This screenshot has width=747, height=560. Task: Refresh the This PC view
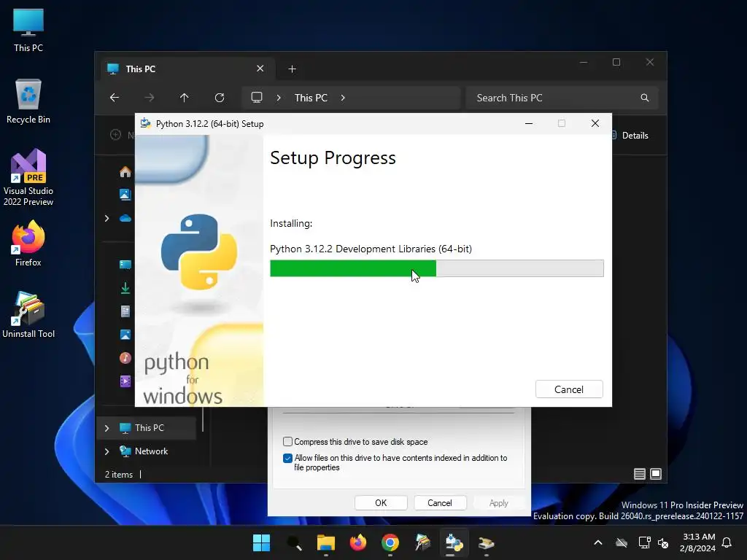pos(220,98)
